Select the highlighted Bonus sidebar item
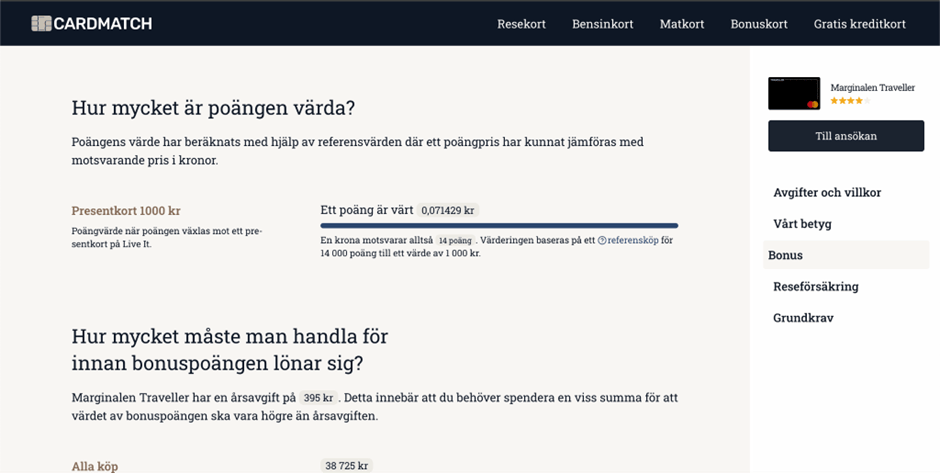Screen dimensions: 940x473 (x=785, y=255)
